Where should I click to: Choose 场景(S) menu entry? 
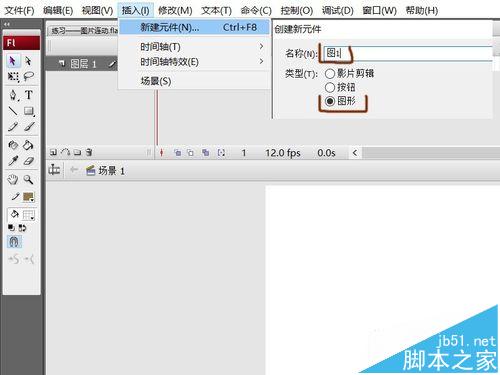pos(194,81)
